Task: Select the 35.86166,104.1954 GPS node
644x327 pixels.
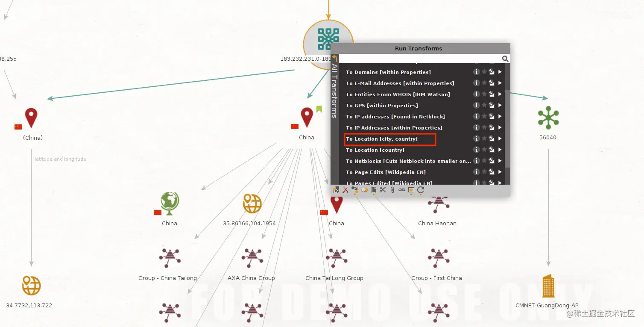Action: [x=252, y=203]
